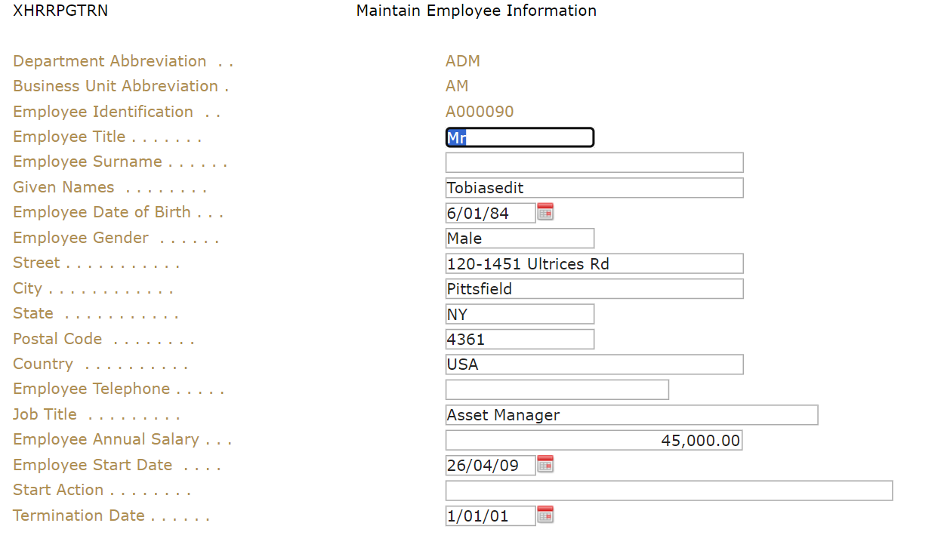944x560 pixels.
Task: Edit the Employee Start Date text box
Action: pos(490,465)
